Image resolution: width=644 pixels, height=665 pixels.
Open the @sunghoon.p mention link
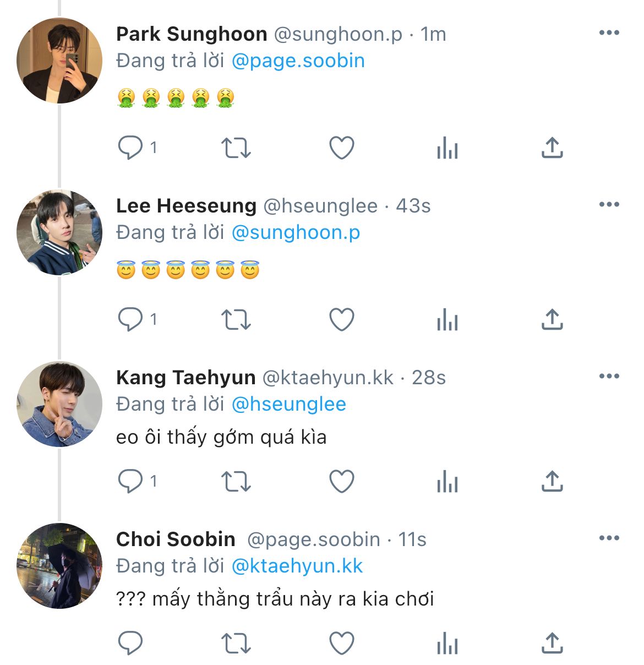coord(296,232)
